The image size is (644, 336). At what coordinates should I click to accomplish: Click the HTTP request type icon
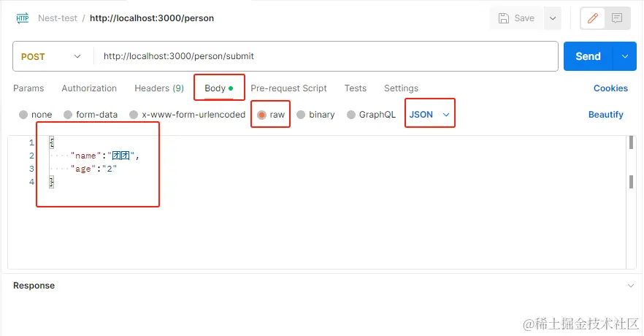point(22,18)
